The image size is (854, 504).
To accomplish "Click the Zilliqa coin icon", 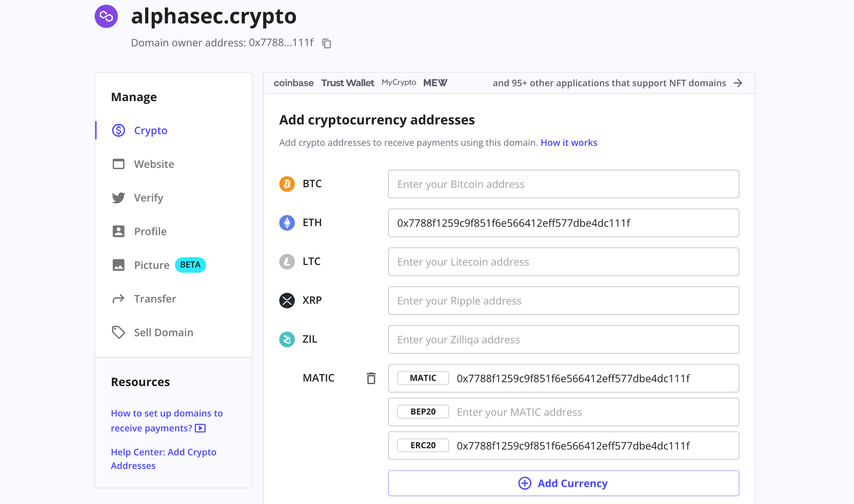I will tap(287, 339).
